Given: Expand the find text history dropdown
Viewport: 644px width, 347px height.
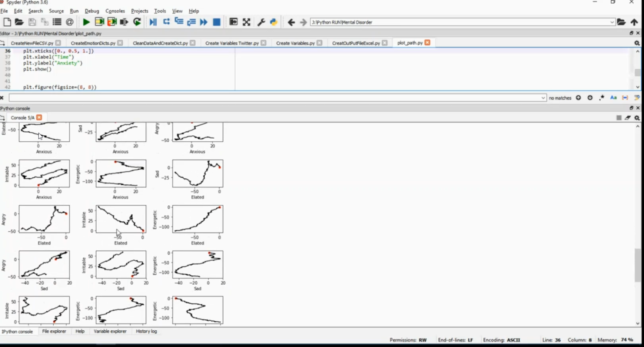Looking at the screenshot, I should click(543, 98).
